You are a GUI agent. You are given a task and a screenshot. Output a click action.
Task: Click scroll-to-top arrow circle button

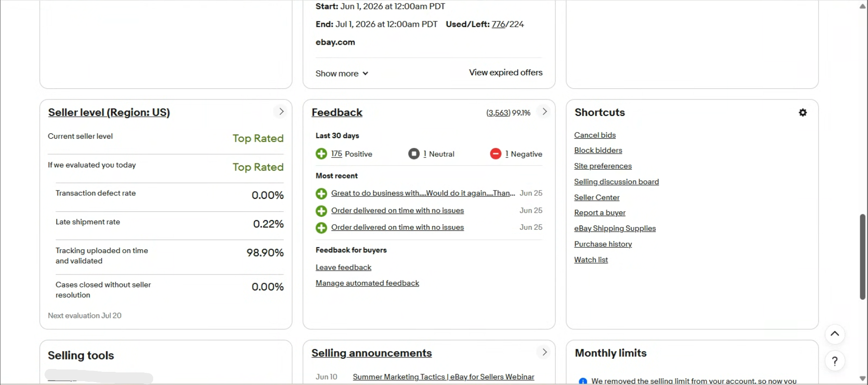coord(835,334)
